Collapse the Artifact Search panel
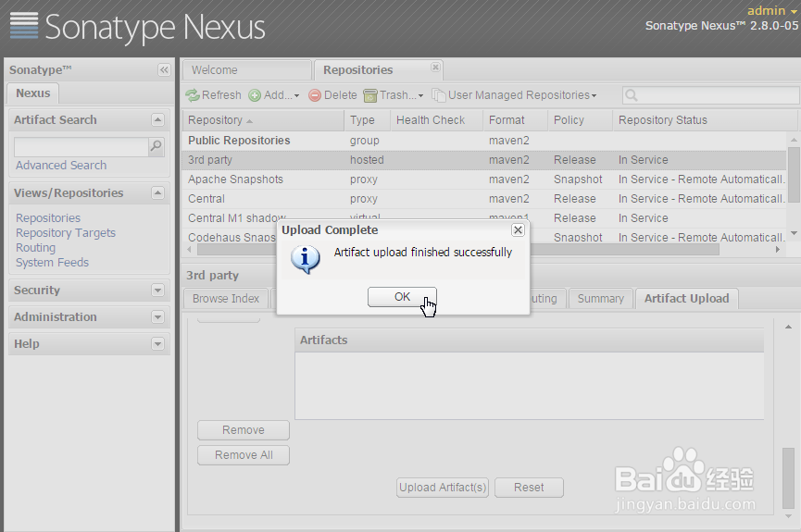 (157, 120)
